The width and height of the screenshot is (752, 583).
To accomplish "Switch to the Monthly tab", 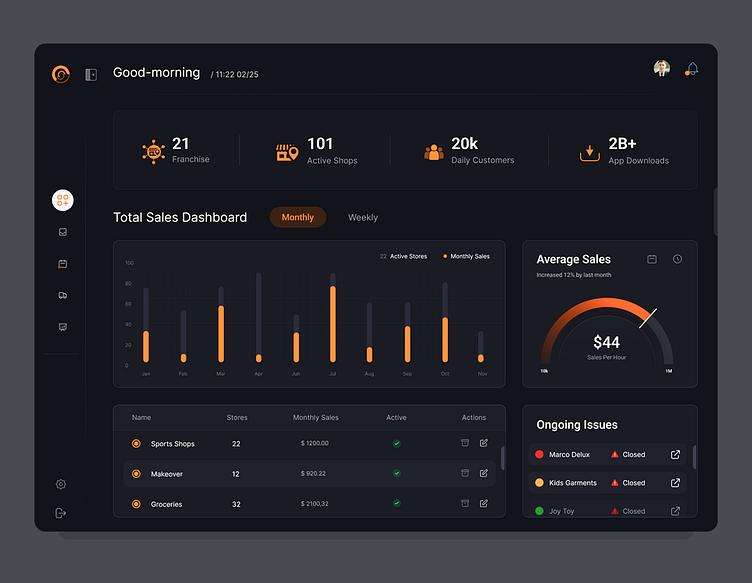I will coord(298,217).
